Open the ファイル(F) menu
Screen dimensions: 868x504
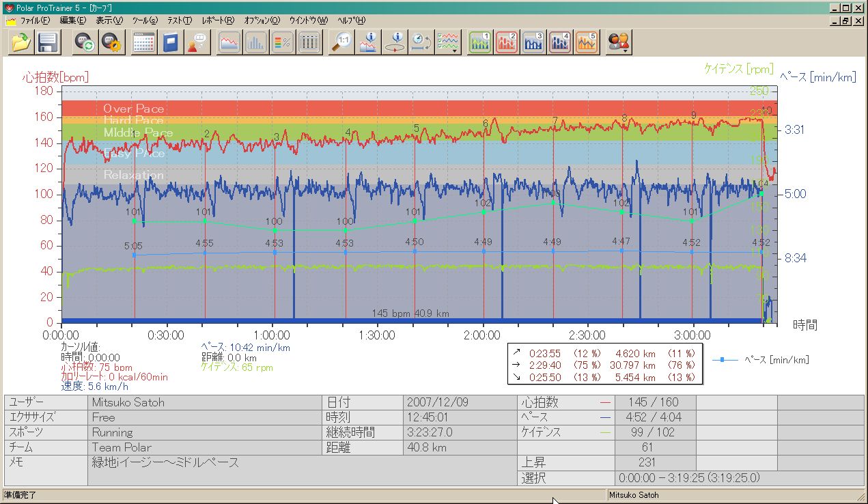pos(36,20)
